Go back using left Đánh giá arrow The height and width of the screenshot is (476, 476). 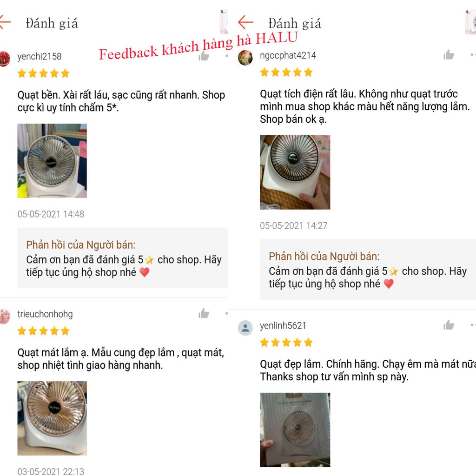[5, 22]
